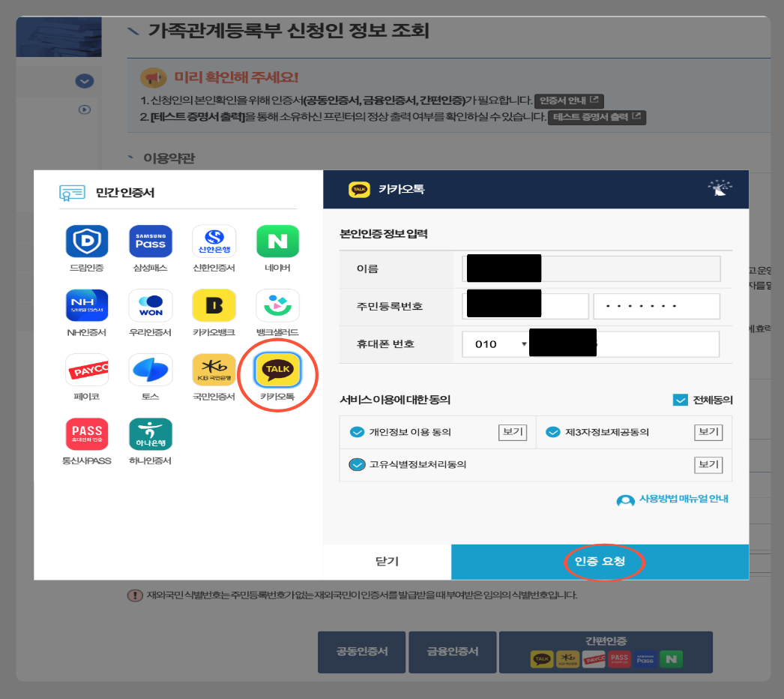Select the 신한인증서 bank icon

(x=214, y=241)
